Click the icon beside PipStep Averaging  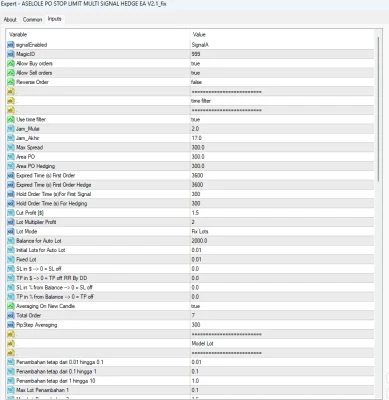pos(11,325)
